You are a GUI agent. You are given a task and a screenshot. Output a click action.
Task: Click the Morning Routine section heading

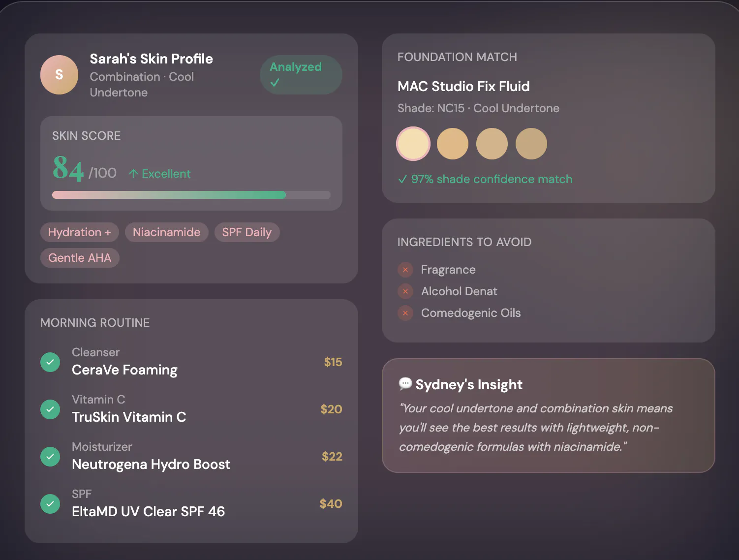pyautogui.click(x=95, y=323)
